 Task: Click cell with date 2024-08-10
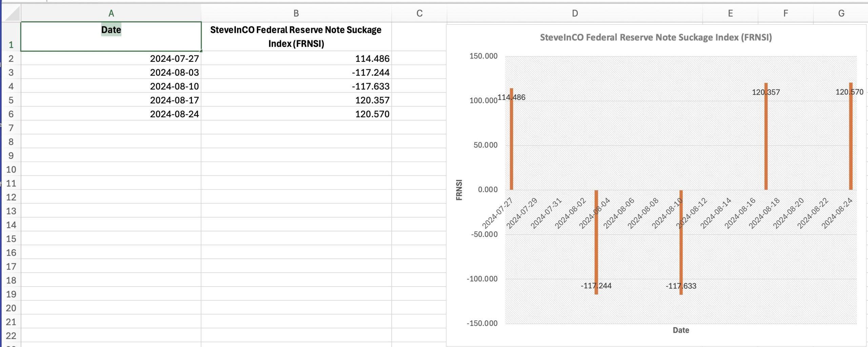111,86
